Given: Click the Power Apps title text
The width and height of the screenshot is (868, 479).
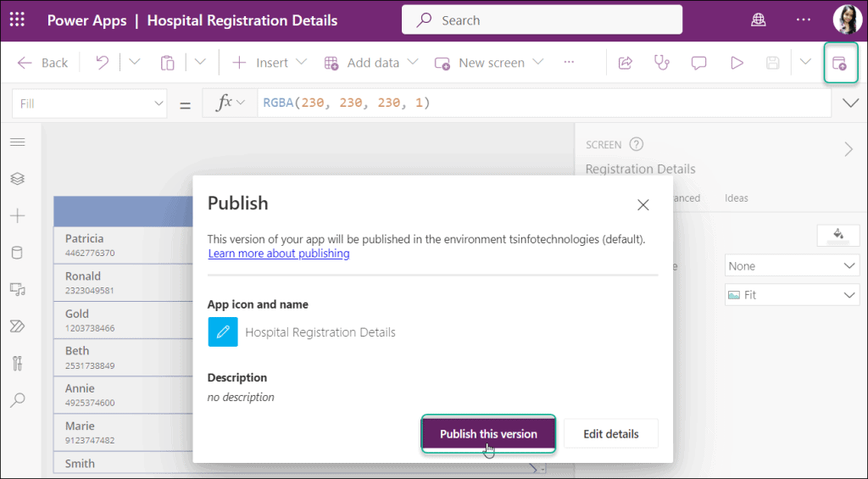Looking at the screenshot, I should 87,20.
